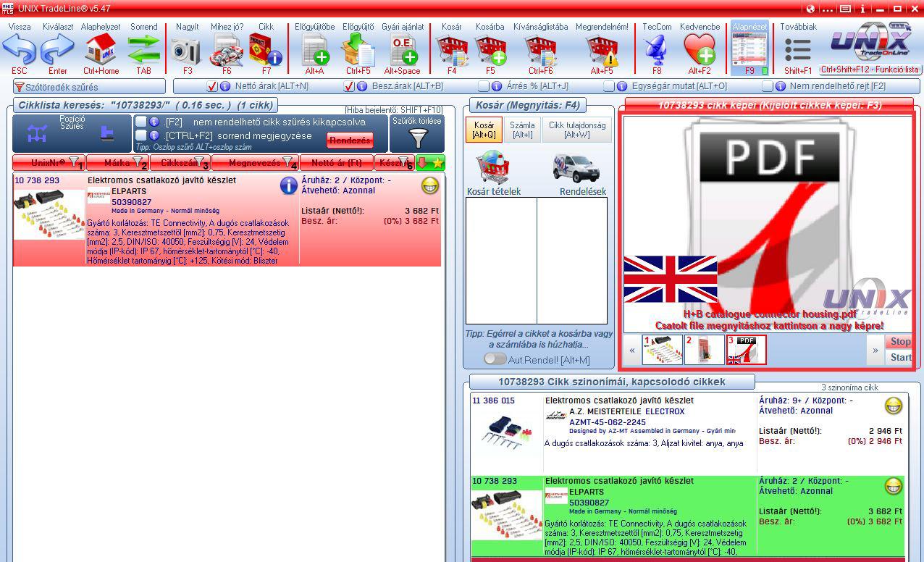
Task: Go to previous image thumbnails arrow
Action: pos(632,350)
